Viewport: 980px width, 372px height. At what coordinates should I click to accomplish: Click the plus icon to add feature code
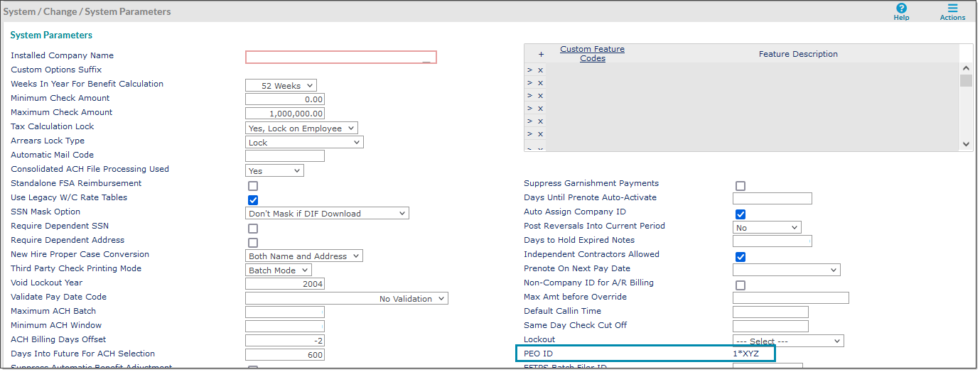click(541, 54)
